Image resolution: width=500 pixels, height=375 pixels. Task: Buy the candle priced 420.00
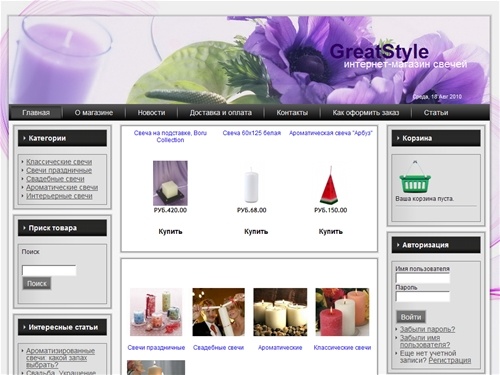click(170, 231)
